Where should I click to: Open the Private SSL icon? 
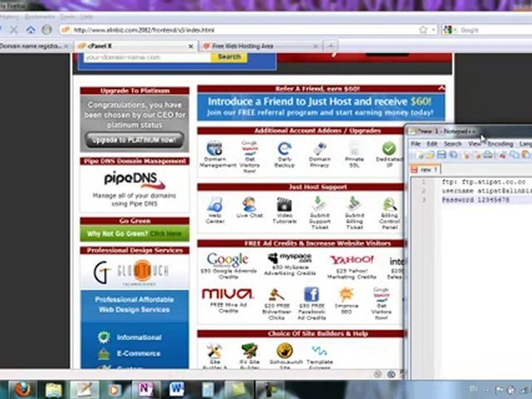pos(354,149)
